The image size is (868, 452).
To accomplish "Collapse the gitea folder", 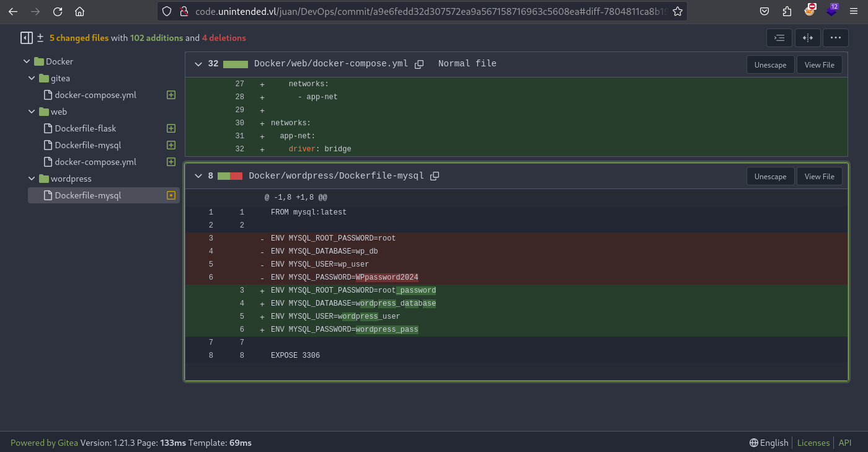I will 32,78.
